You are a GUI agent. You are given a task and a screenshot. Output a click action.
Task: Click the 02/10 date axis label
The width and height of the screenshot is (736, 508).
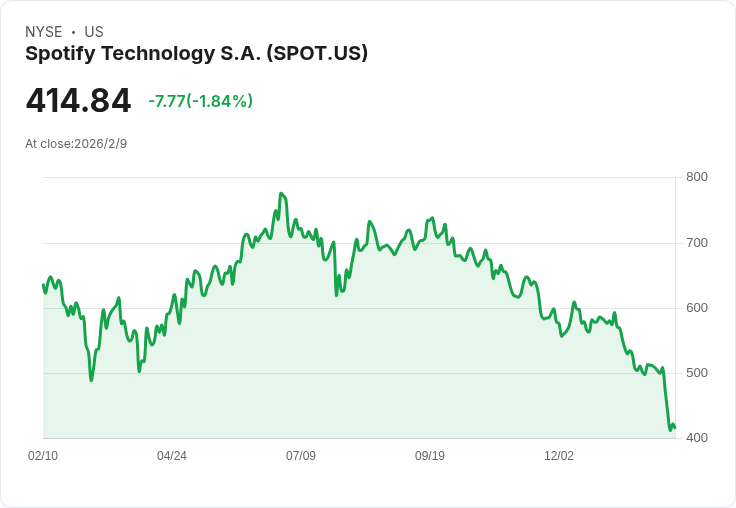pyautogui.click(x=43, y=455)
